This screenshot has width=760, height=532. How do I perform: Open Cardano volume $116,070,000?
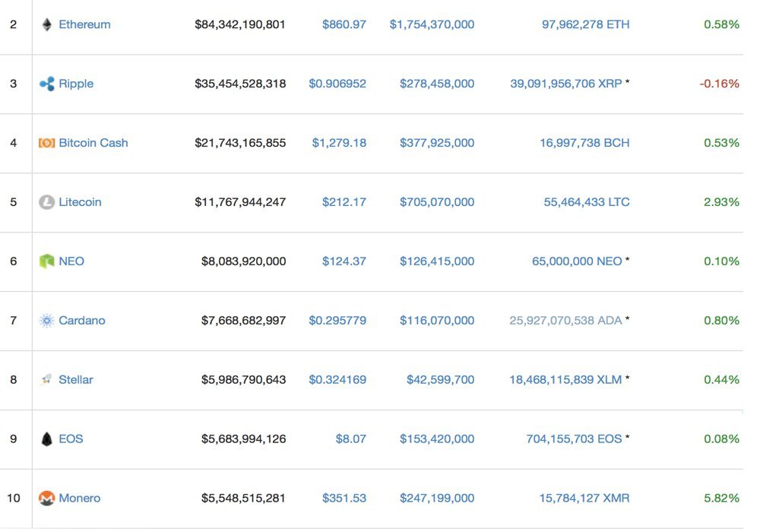pos(437,320)
